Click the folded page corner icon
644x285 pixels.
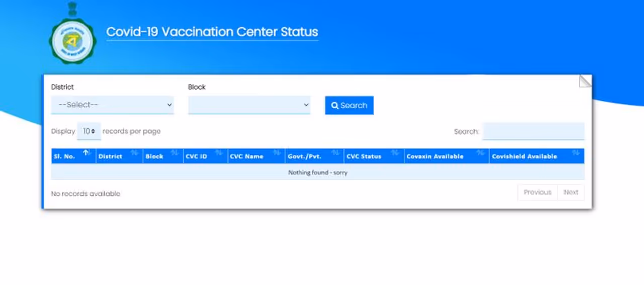(585, 81)
